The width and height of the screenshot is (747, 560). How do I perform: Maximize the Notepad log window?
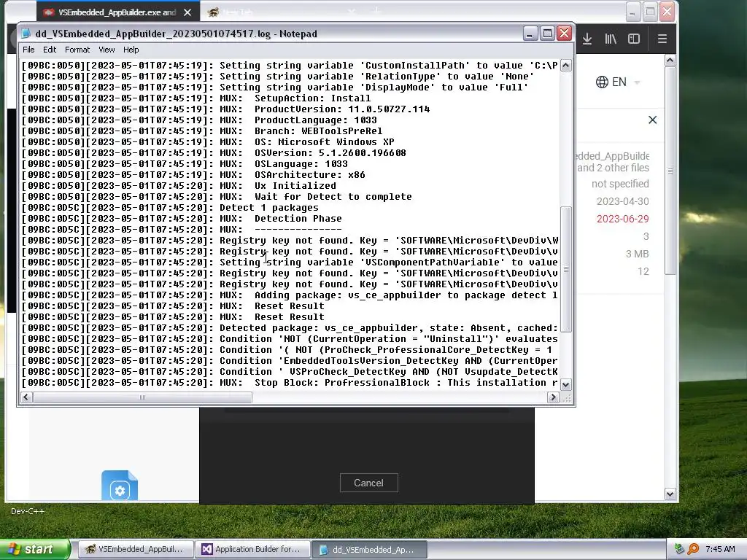coord(547,34)
